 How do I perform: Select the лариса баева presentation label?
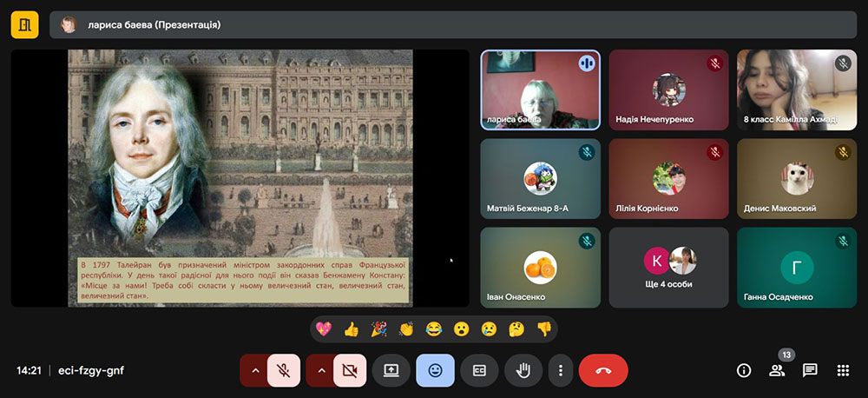click(154, 25)
